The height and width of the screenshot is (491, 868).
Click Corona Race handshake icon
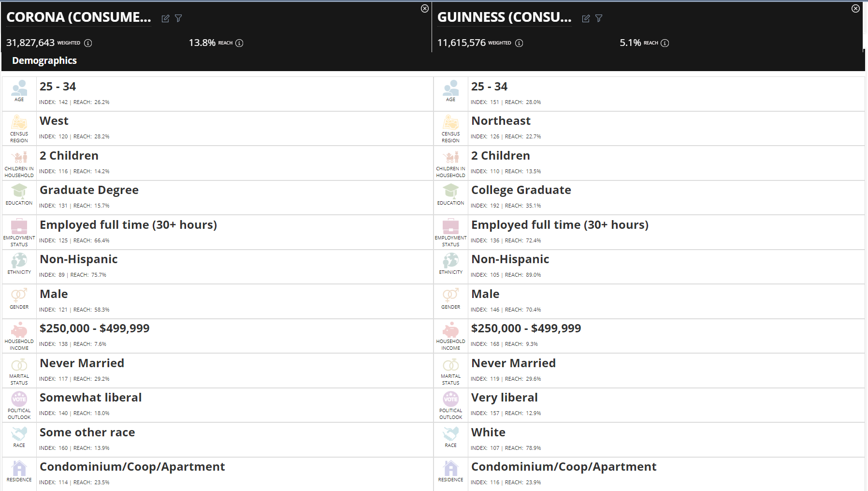(19, 433)
